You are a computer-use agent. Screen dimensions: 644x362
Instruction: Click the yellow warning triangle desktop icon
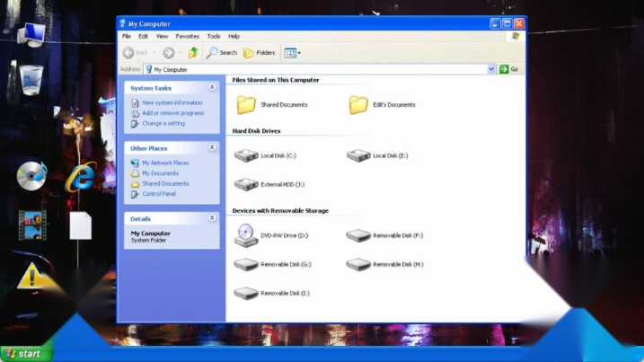point(32,276)
